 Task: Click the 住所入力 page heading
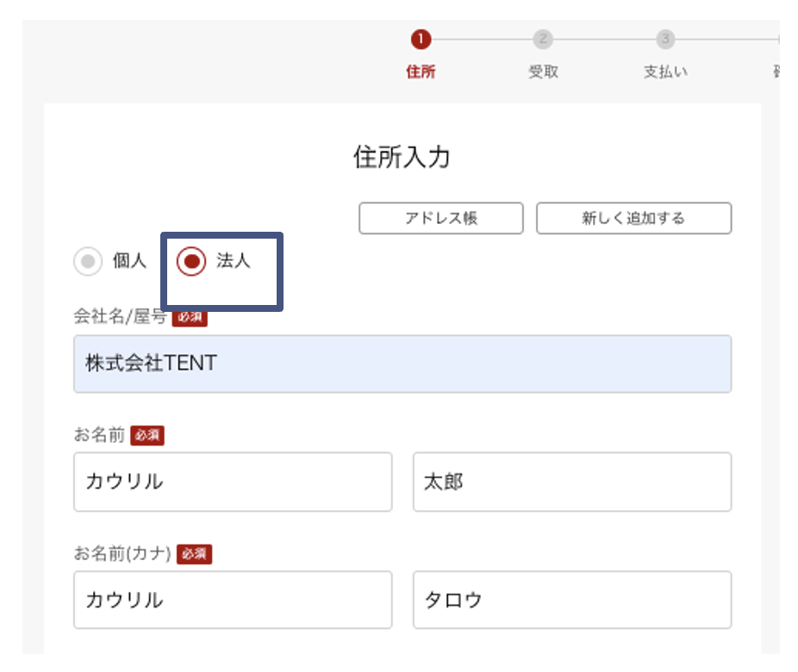pos(402,158)
